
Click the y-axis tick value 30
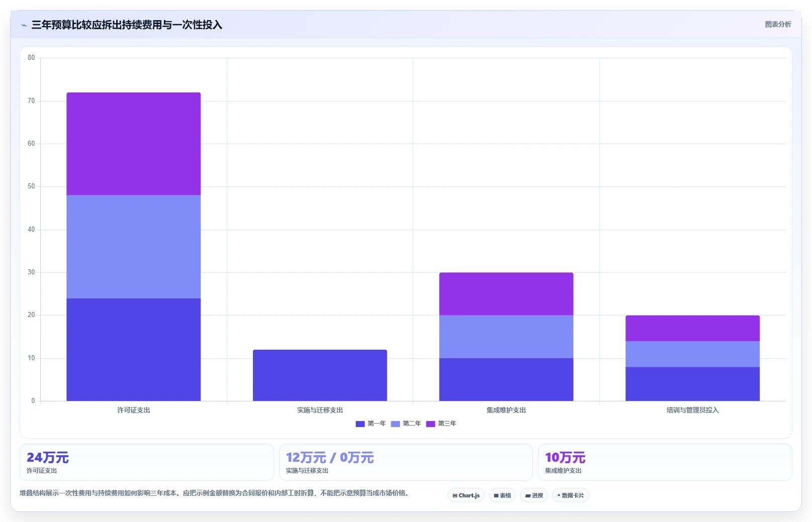coord(31,272)
